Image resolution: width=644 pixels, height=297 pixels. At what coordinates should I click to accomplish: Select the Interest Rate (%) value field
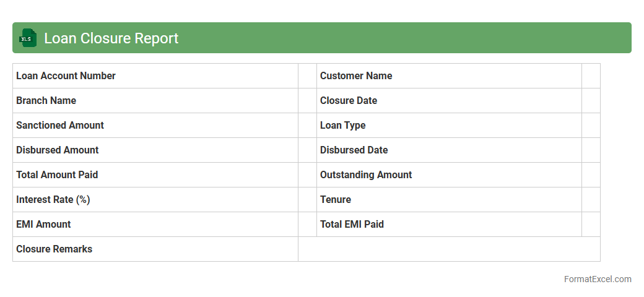click(x=307, y=200)
